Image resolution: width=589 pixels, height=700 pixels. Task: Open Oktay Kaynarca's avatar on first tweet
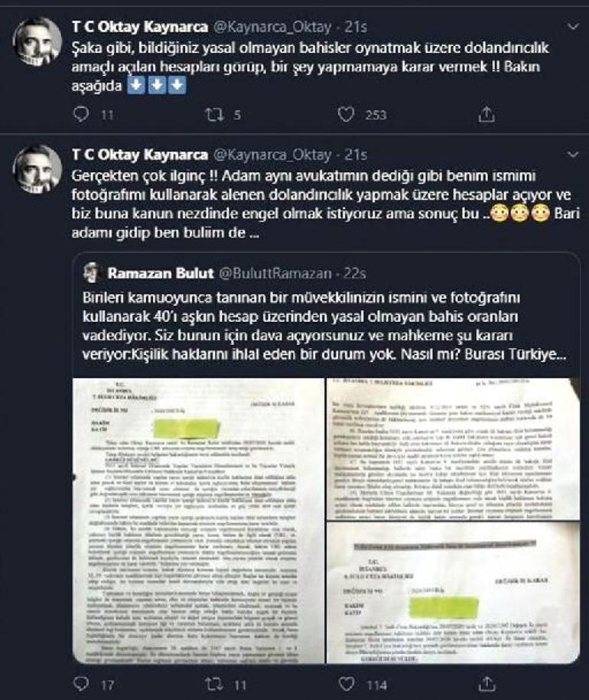[37, 42]
